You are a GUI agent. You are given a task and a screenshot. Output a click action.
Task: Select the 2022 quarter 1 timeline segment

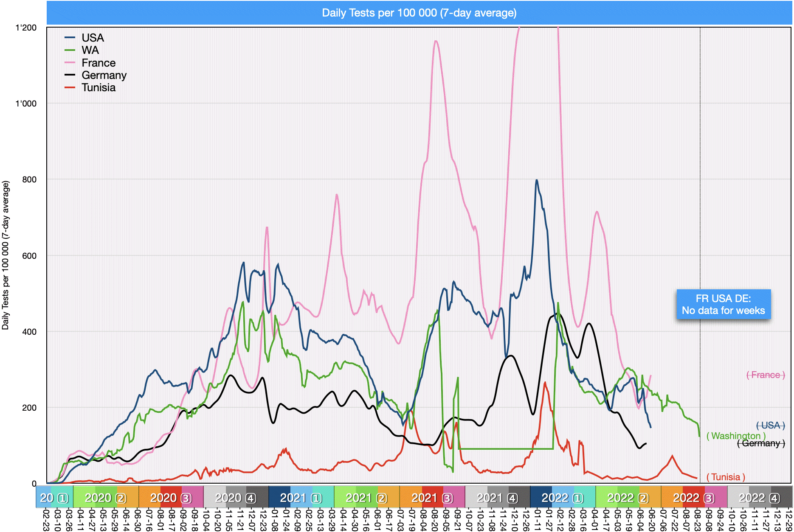point(563,497)
